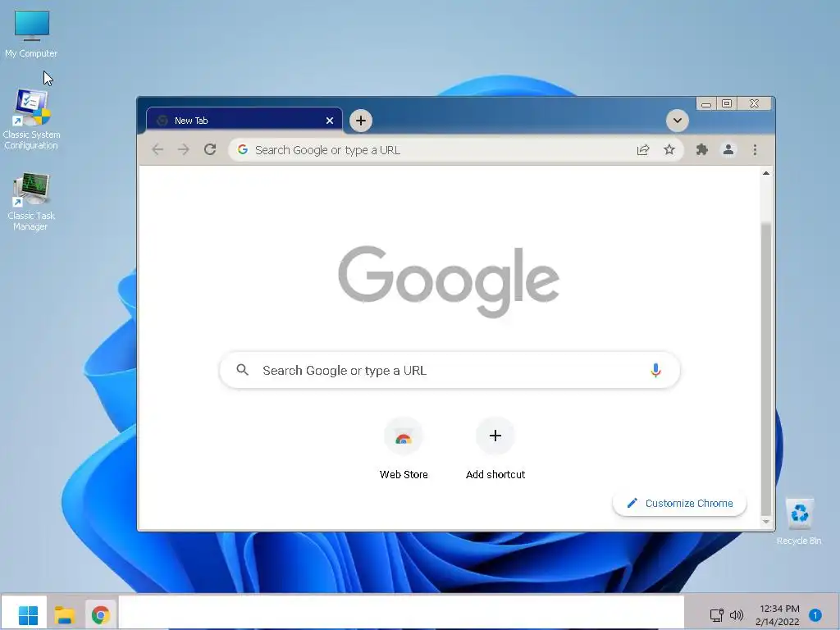Click the Chrome back arrow
The height and width of the screenshot is (630, 840).
coord(157,149)
